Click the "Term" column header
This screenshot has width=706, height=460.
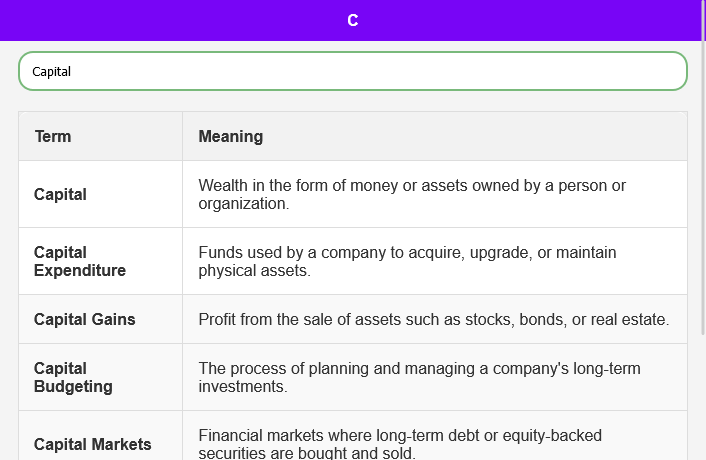point(53,136)
